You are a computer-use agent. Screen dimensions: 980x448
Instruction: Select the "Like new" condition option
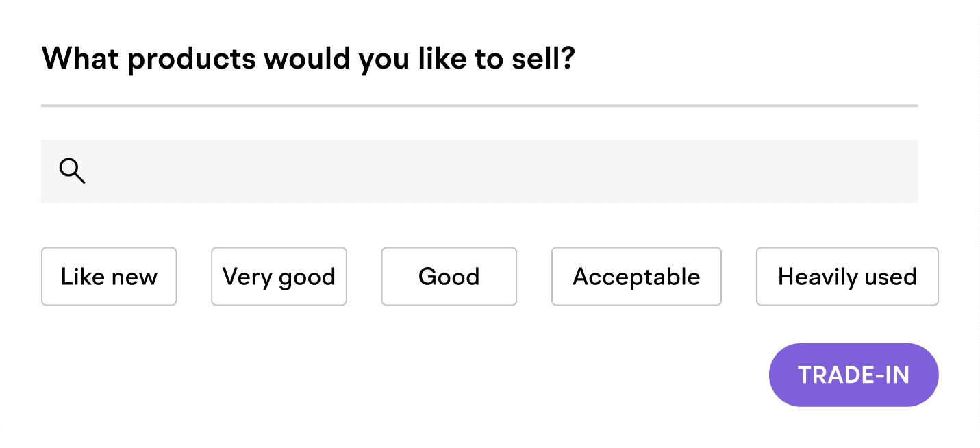pyautogui.click(x=109, y=277)
